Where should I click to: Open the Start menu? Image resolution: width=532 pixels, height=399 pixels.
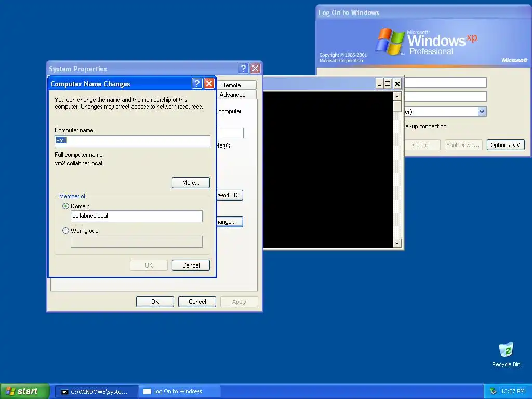click(24, 391)
